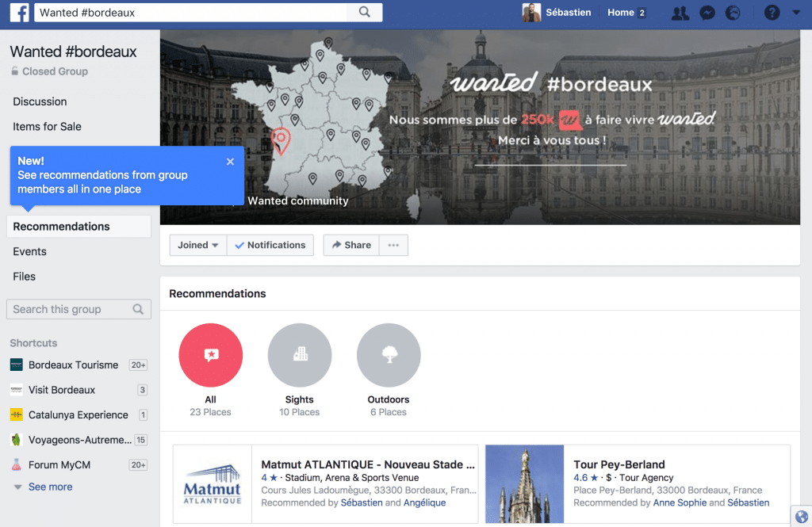
Task: Click the Shortcuts heading
Action: [x=33, y=343]
